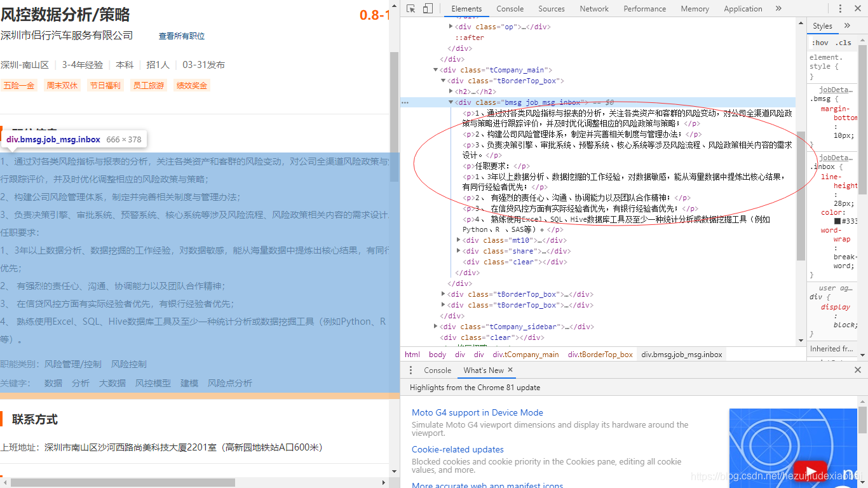Expand the tCompany_sidebar div node

435,327
